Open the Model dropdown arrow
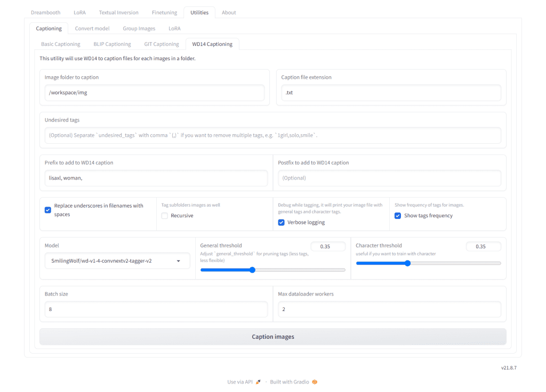Viewport: 546px width, 392px height. pos(179,261)
